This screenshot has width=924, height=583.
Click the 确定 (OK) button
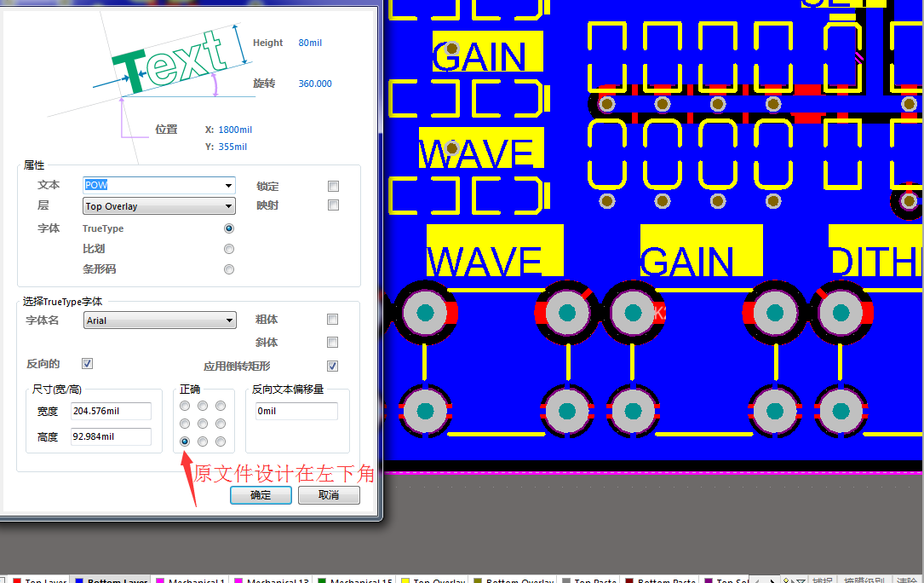click(261, 495)
